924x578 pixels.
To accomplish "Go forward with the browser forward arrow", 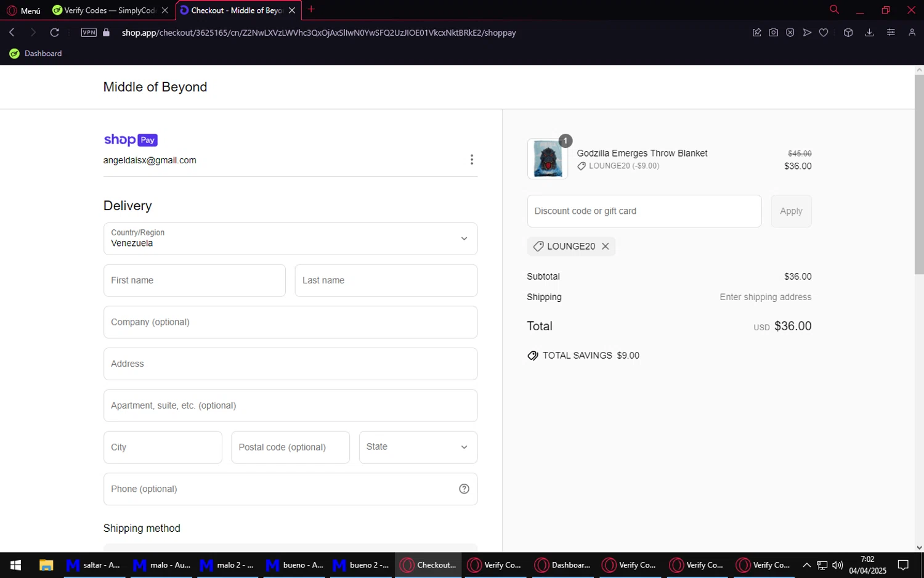I will coord(33,33).
